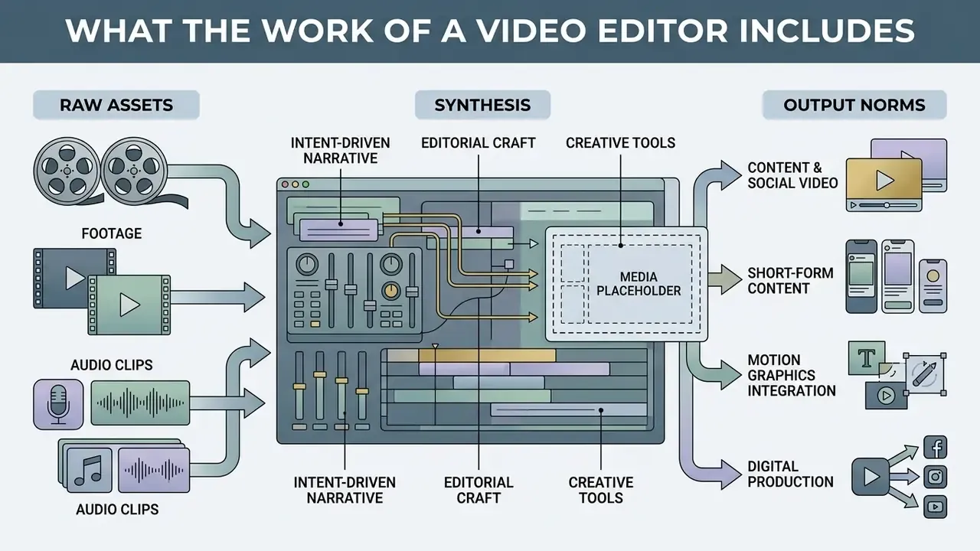Image resolution: width=980 pixels, height=551 pixels.
Task: Select the gold clip in the timeline
Action: (487, 356)
